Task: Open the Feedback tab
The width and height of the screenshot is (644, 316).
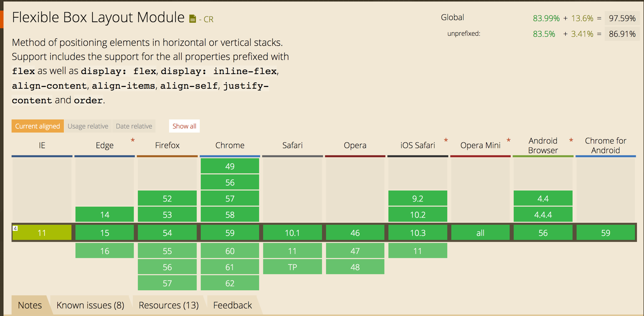Action: point(232,305)
